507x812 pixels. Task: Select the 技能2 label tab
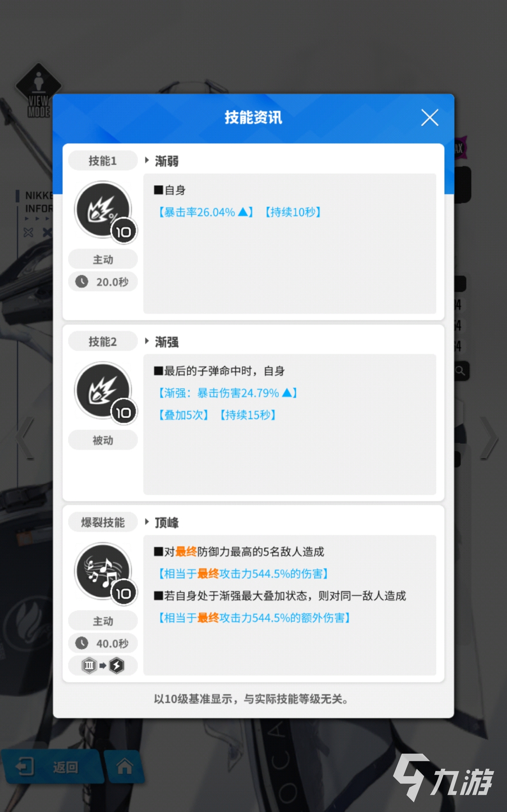[x=103, y=341]
